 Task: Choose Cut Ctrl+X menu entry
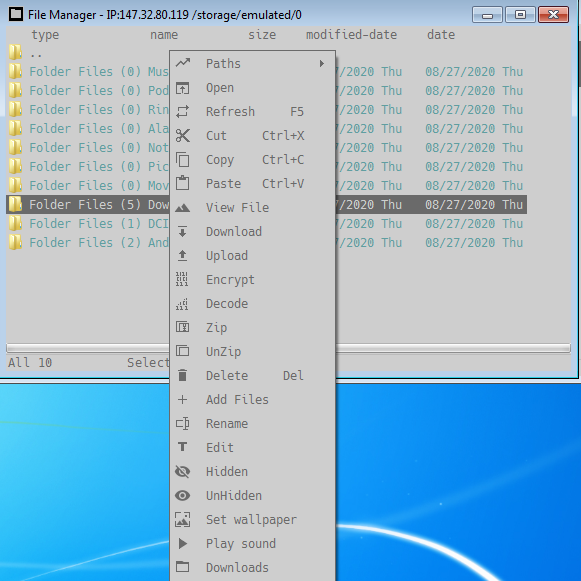(253, 136)
